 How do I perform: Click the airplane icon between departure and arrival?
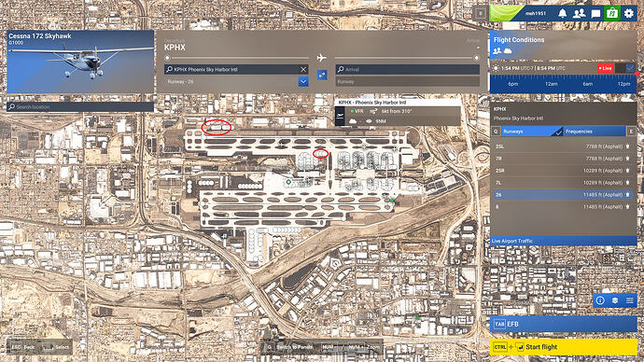point(322,58)
